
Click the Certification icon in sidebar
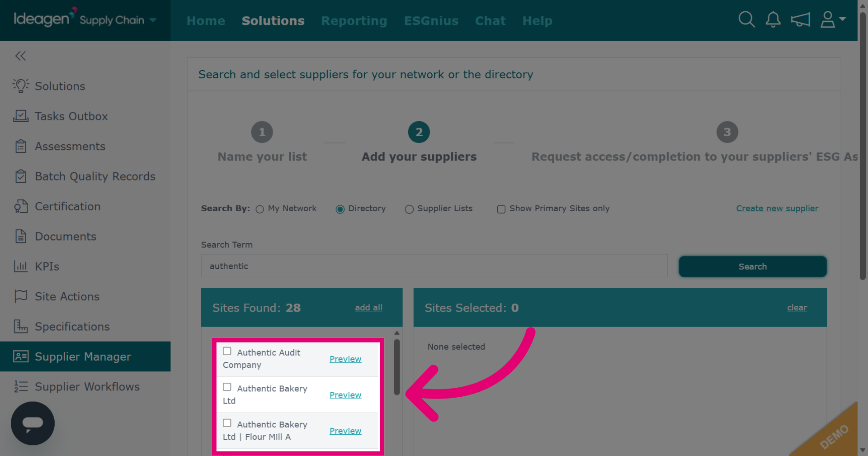(20, 206)
